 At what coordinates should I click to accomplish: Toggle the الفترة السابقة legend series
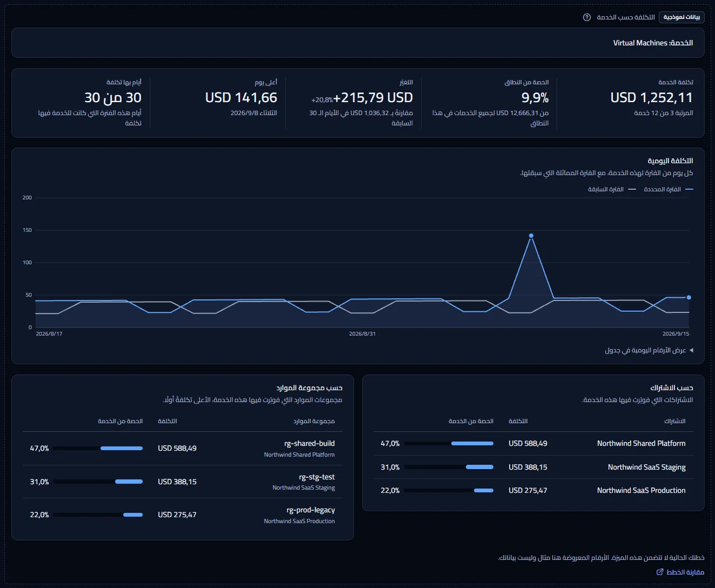(x=612, y=189)
